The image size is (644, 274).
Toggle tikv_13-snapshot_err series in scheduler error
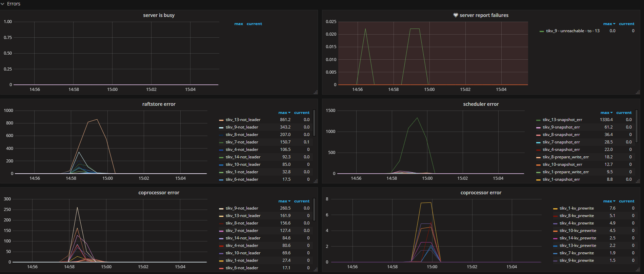(562, 120)
